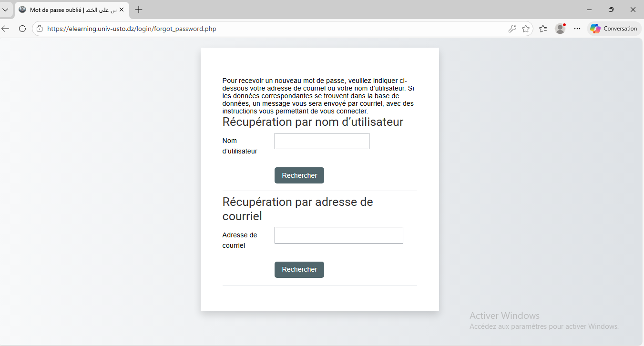The height and width of the screenshot is (346, 644).
Task: Open a new browser tab
Action: point(139,10)
